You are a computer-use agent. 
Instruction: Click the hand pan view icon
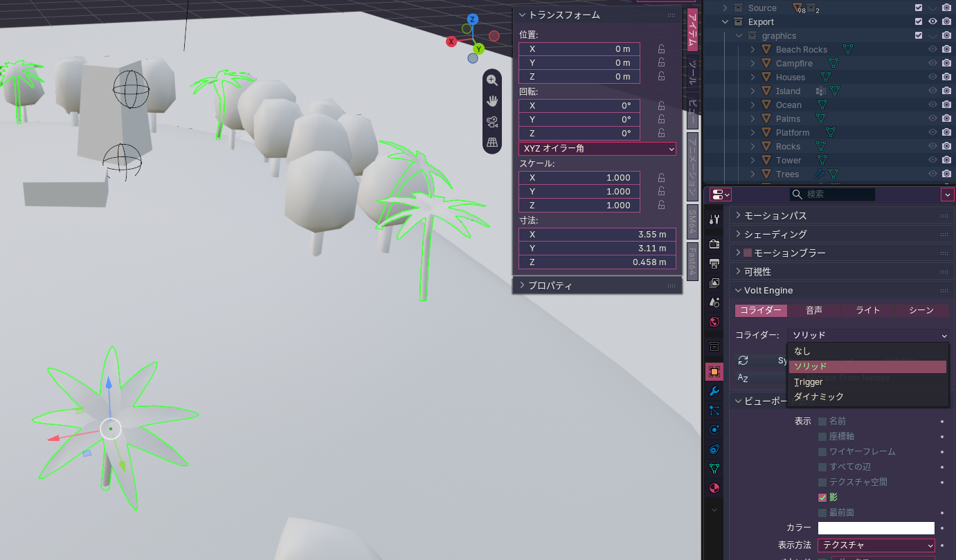pyautogui.click(x=492, y=101)
